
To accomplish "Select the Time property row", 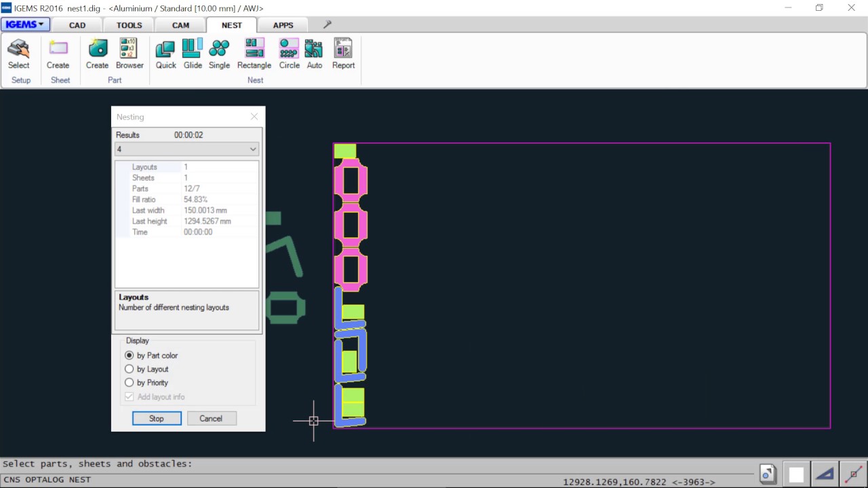I will pyautogui.click(x=187, y=232).
